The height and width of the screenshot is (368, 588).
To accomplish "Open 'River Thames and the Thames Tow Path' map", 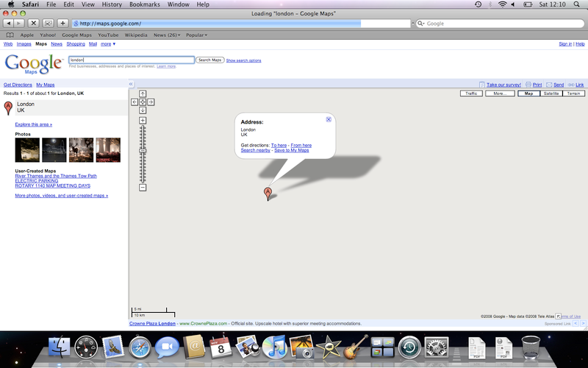I will 56,176.
